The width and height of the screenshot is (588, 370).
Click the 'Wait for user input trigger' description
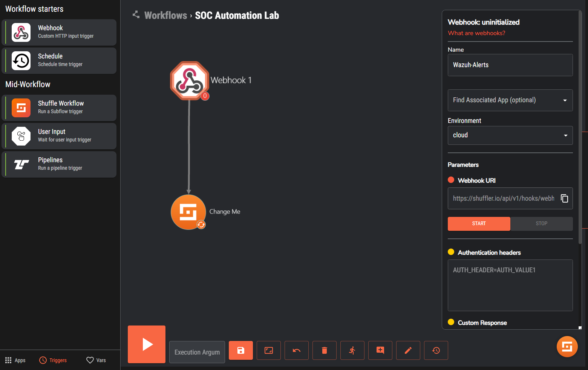pyautogui.click(x=64, y=140)
